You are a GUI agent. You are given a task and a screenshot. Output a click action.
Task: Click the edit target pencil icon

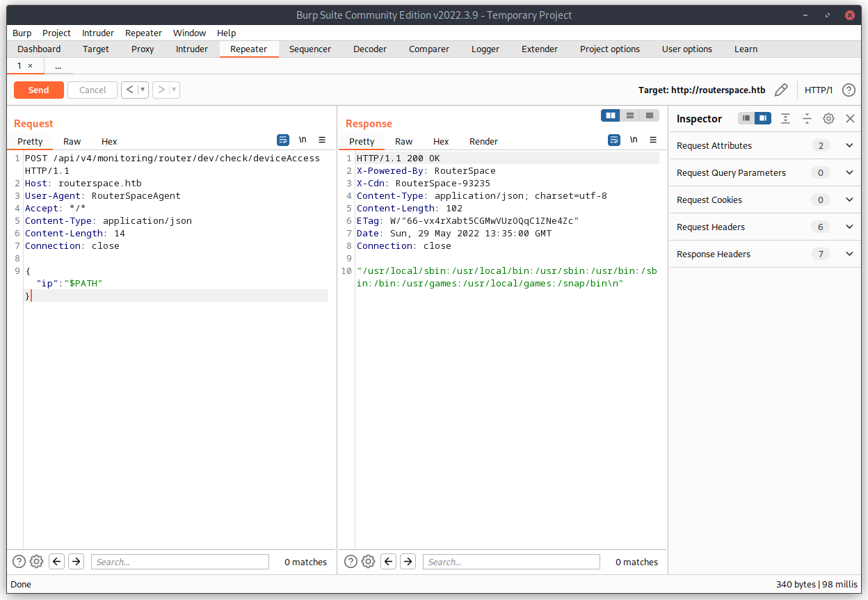pos(781,90)
